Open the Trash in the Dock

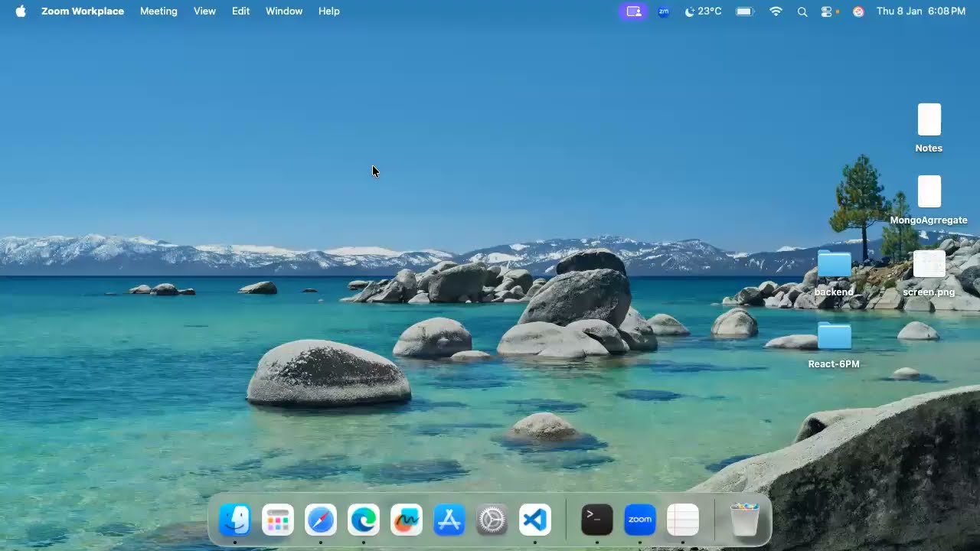coord(745,520)
